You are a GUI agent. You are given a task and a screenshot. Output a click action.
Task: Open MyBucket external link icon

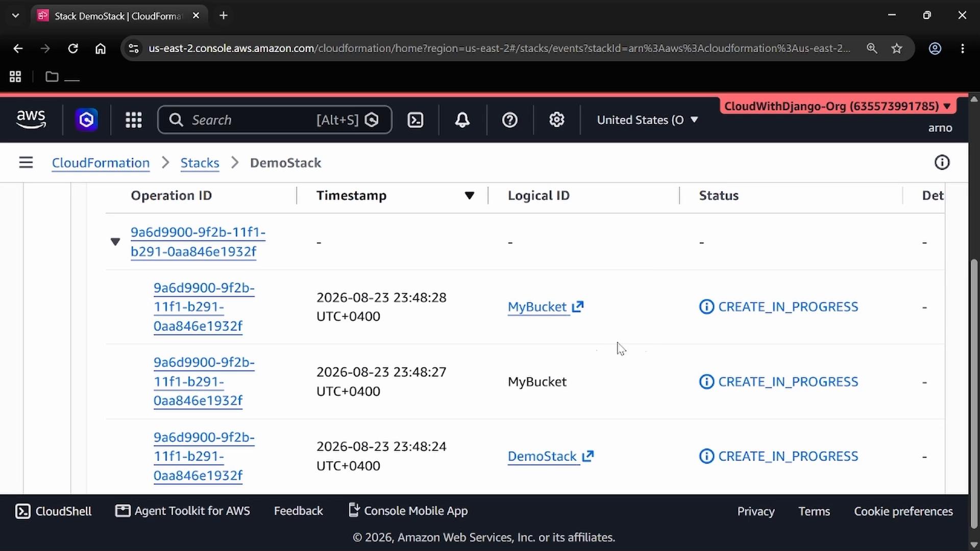tap(578, 307)
